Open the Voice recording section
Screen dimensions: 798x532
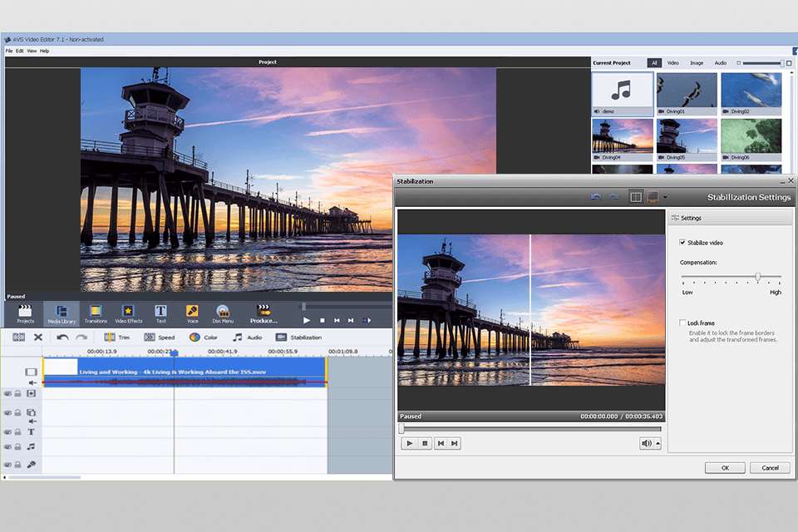[192, 313]
